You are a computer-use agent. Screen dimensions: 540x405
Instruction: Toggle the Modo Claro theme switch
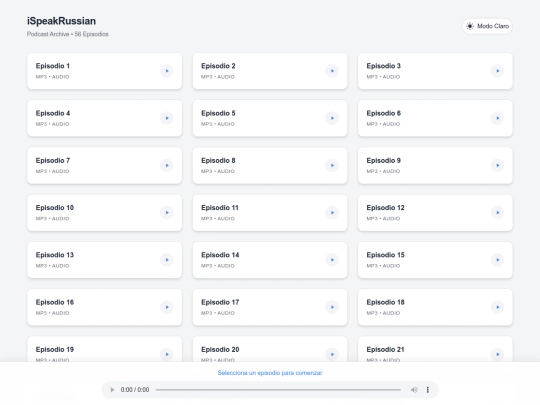click(x=487, y=26)
